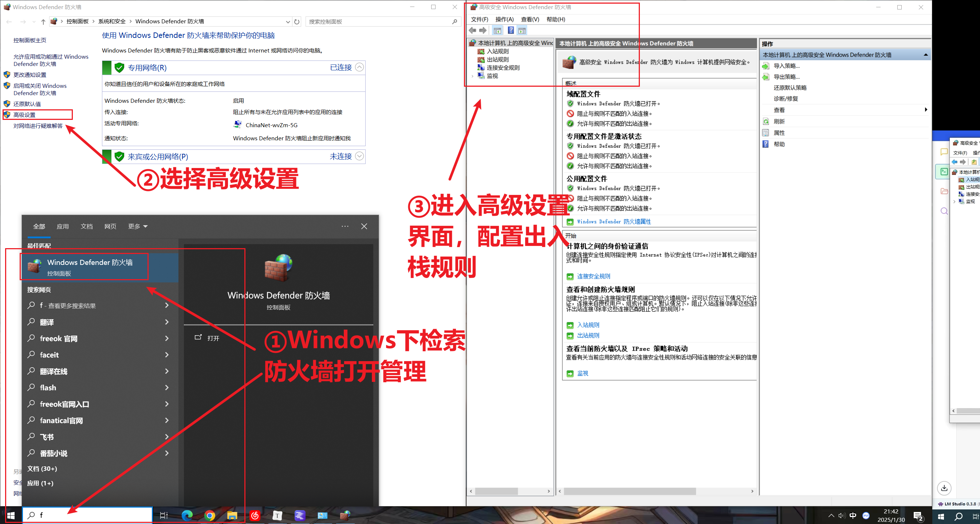Screen dimensions: 980x524
Task: Click 打开 in the search preview pane
Action: pos(208,338)
